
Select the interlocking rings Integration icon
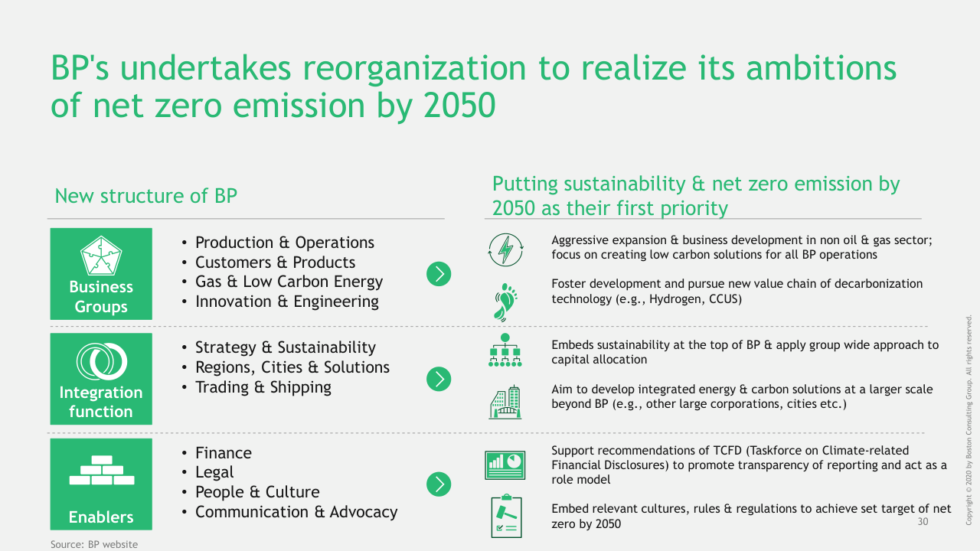101,362
